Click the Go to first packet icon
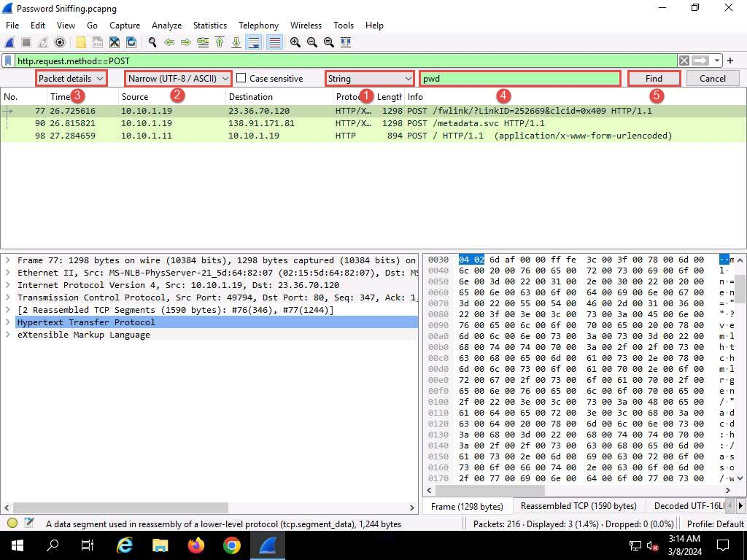This screenshot has width=747, height=560. (x=220, y=42)
